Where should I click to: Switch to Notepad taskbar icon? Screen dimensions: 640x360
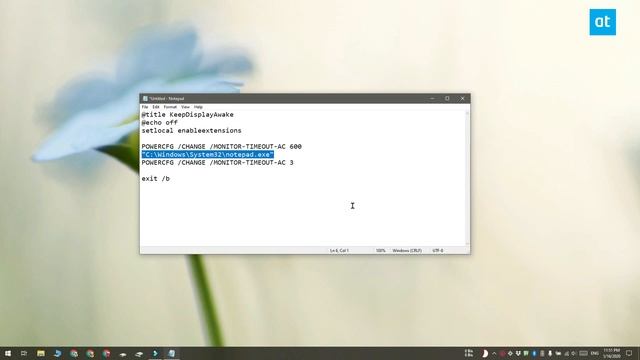tap(172, 353)
